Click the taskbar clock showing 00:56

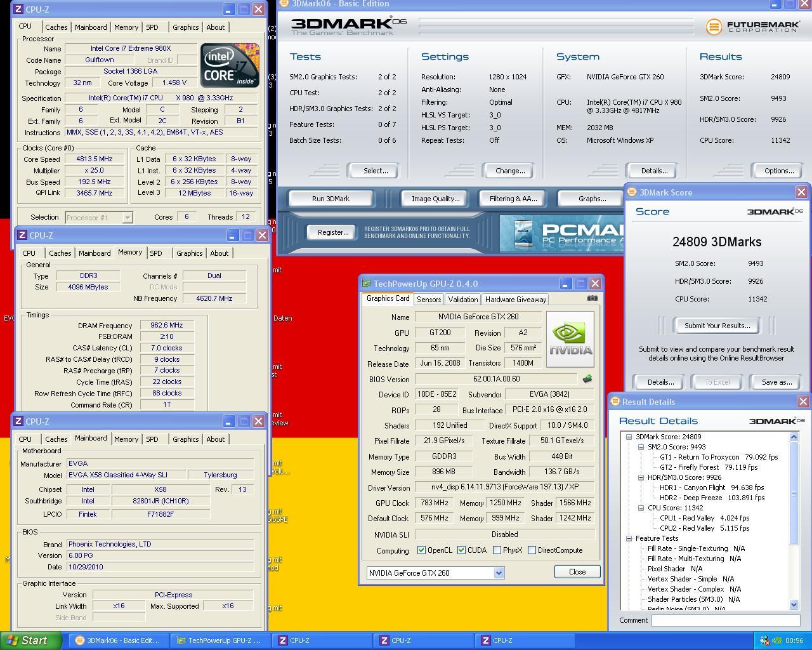click(x=794, y=640)
